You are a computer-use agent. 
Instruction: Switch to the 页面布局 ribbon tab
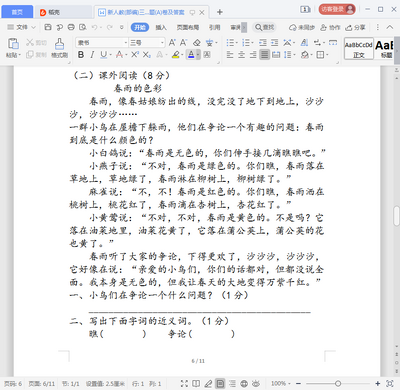[188, 27]
